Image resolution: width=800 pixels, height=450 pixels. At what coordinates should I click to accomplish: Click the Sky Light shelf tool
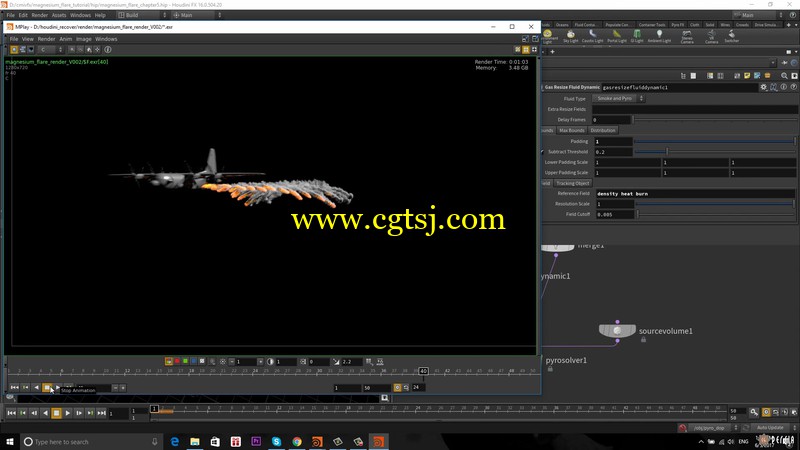tap(570, 36)
